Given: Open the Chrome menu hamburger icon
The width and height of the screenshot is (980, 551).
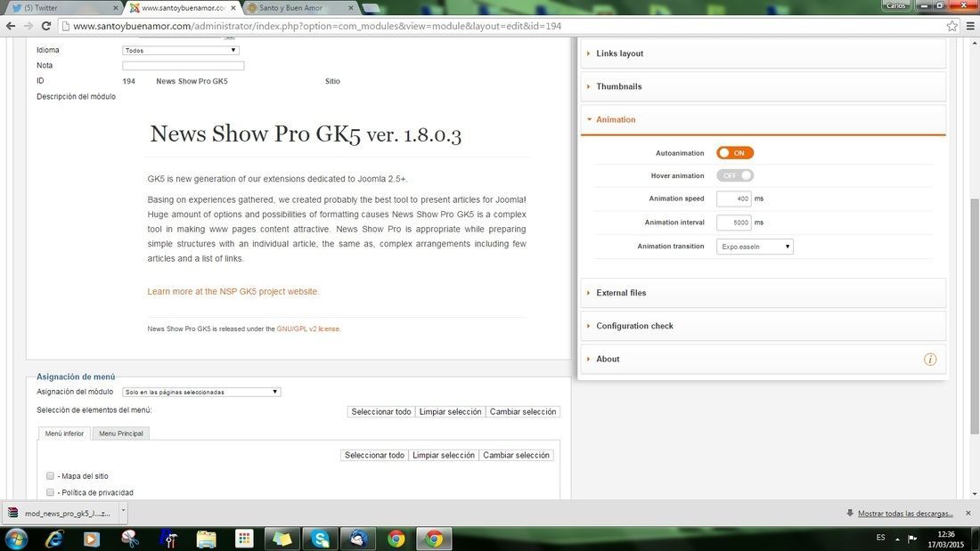Looking at the screenshot, I should tap(970, 26).
